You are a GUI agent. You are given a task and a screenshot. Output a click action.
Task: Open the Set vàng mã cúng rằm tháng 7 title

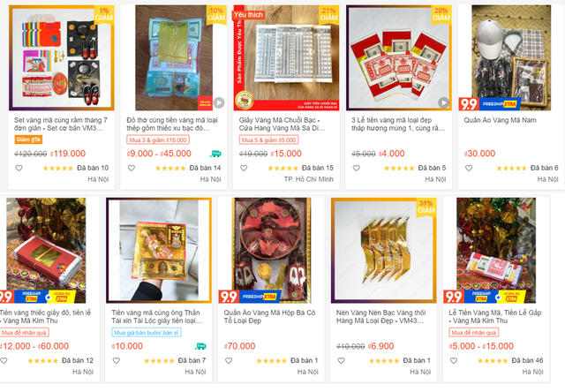tap(61, 124)
